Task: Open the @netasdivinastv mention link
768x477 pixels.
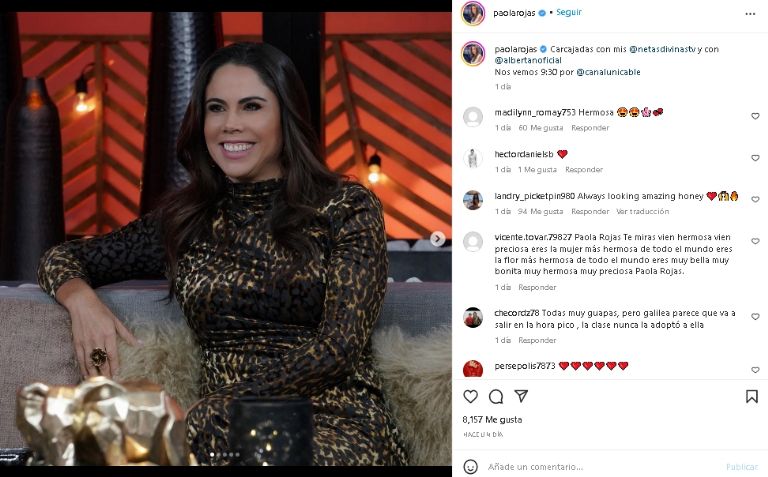Action: point(662,49)
